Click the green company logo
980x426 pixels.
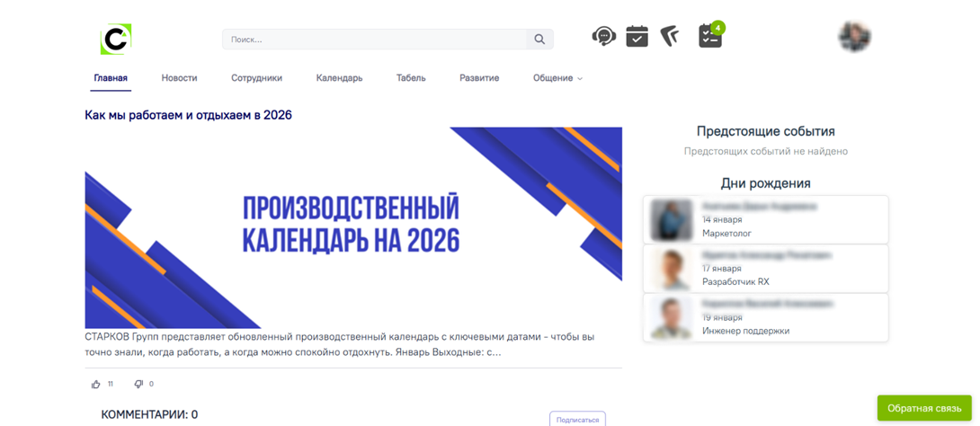(x=116, y=39)
